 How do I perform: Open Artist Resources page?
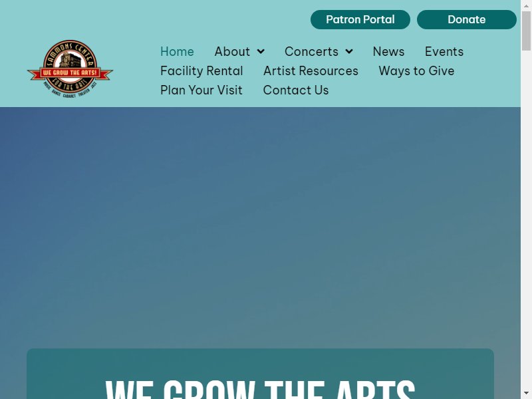tap(311, 71)
